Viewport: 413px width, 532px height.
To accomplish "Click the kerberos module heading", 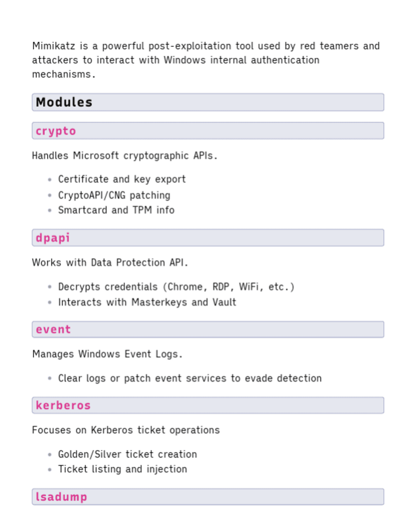I will point(63,405).
